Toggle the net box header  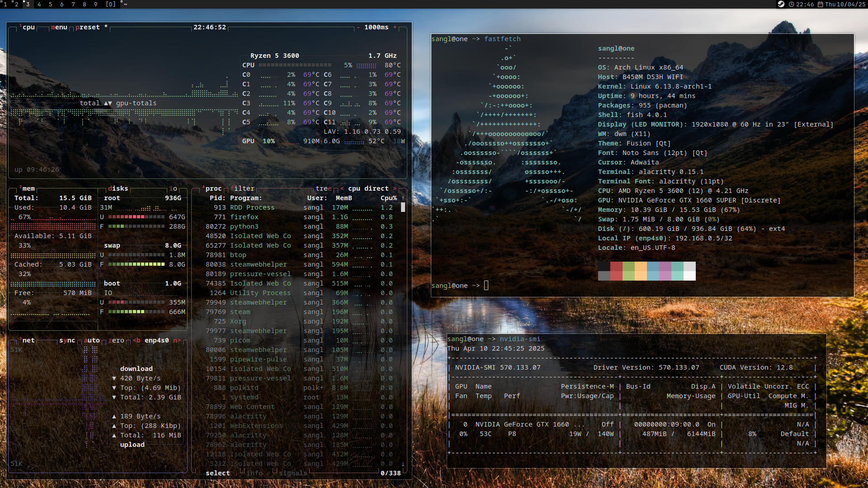tap(27, 340)
